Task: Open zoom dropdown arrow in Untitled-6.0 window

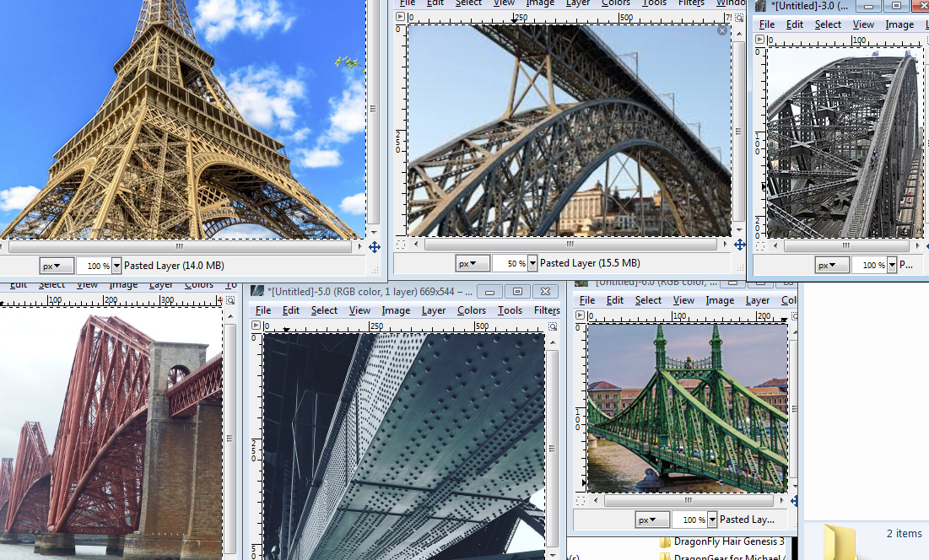Action: [x=712, y=520]
